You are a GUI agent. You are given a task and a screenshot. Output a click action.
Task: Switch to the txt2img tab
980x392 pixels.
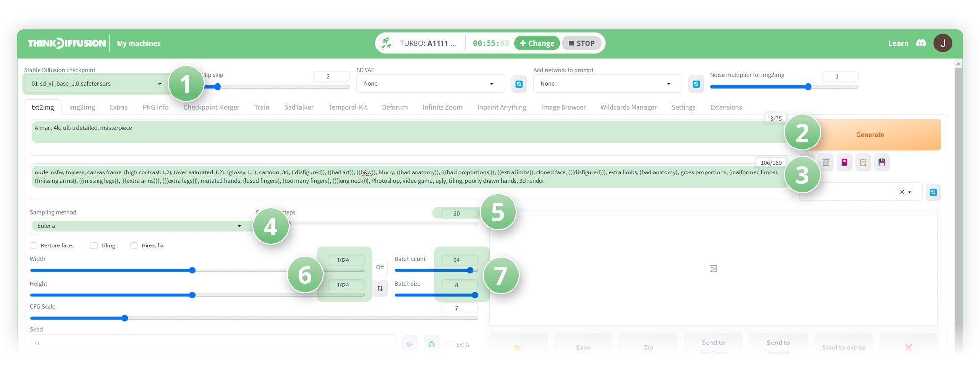click(x=43, y=107)
